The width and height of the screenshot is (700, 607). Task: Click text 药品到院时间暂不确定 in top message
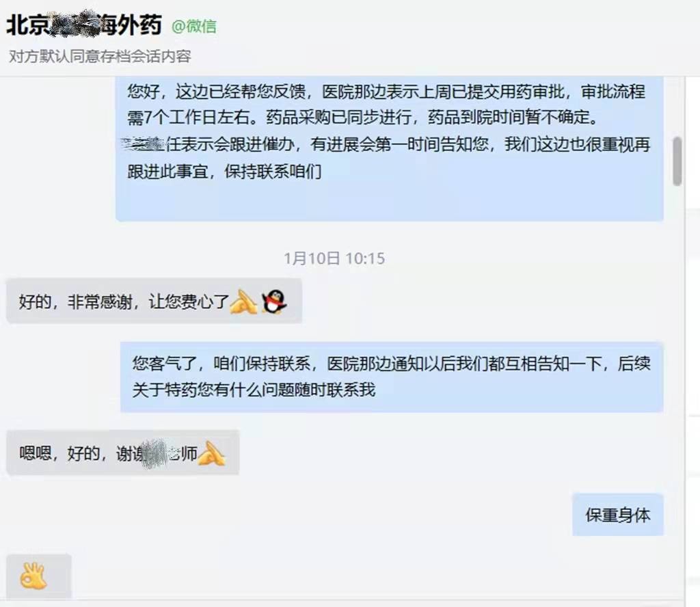[x=513, y=118]
